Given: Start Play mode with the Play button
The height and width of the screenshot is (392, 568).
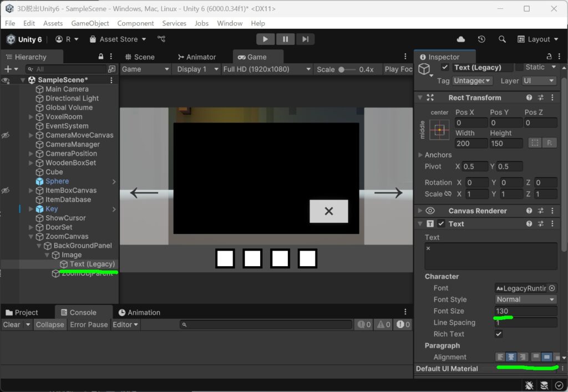Looking at the screenshot, I should tap(265, 39).
